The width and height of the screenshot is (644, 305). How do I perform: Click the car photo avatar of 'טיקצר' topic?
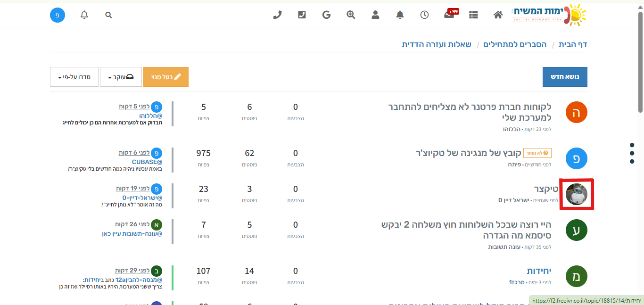[576, 194]
